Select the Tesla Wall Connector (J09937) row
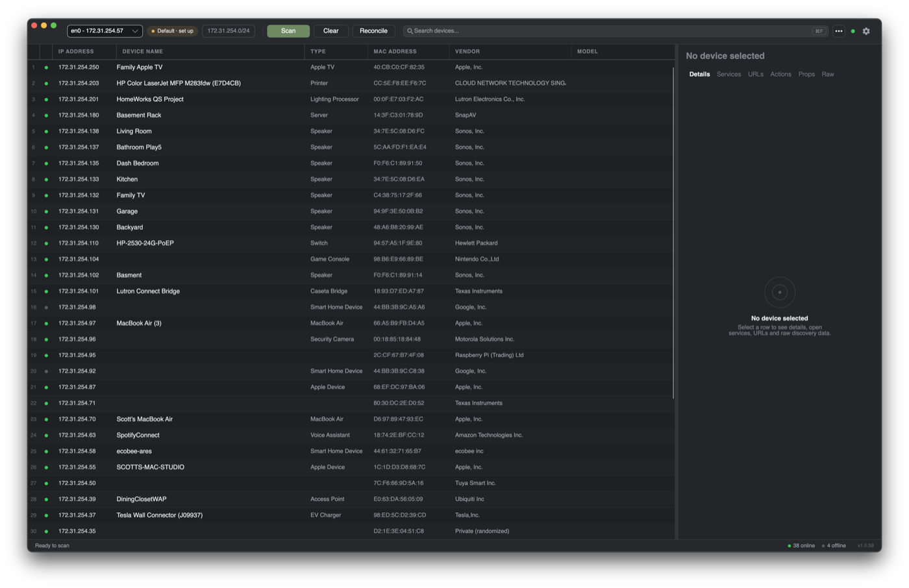This screenshot has width=909, height=588. [x=351, y=515]
